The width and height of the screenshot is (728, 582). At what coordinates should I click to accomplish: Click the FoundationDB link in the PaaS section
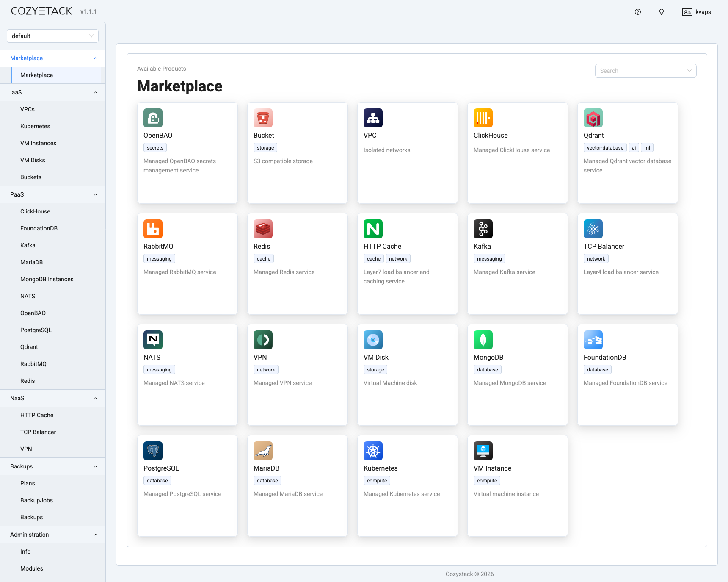tap(39, 228)
